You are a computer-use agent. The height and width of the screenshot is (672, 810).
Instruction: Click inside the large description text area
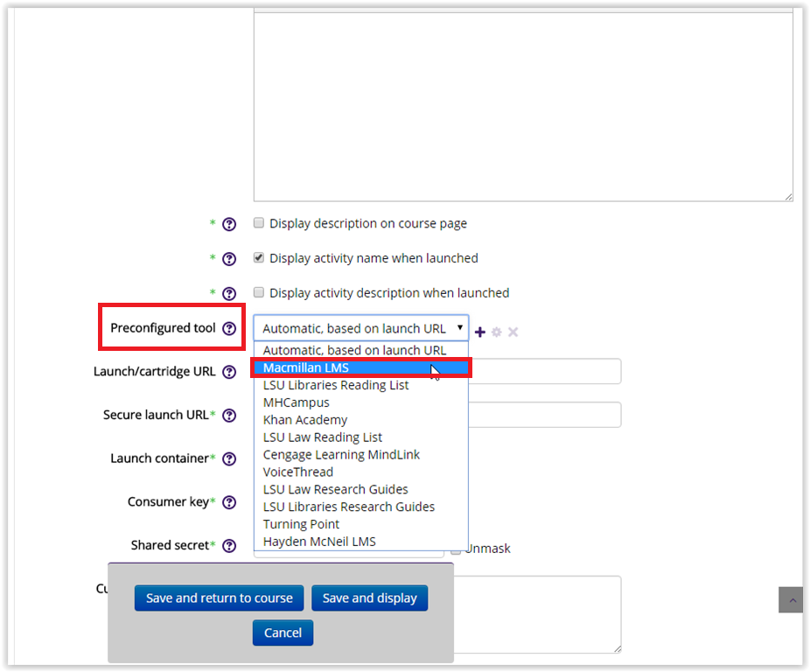(x=523, y=106)
